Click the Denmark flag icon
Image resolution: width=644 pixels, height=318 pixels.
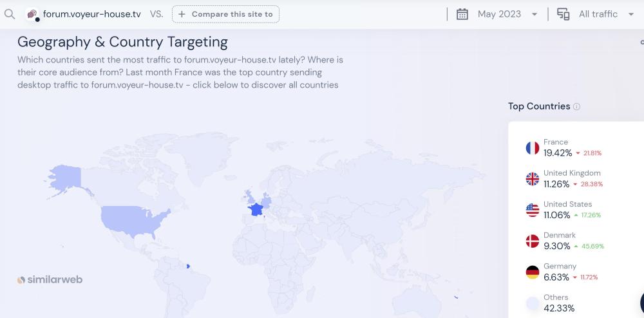click(532, 241)
